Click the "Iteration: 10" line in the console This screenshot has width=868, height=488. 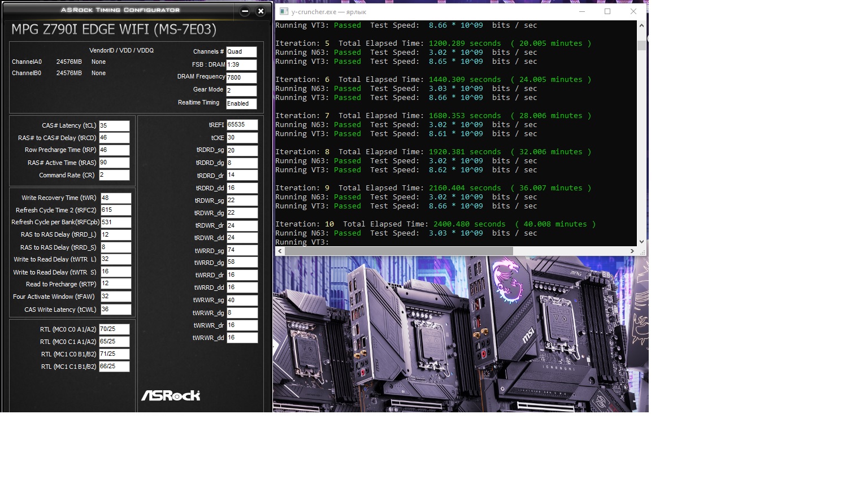pyautogui.click(x=436, y=224)
